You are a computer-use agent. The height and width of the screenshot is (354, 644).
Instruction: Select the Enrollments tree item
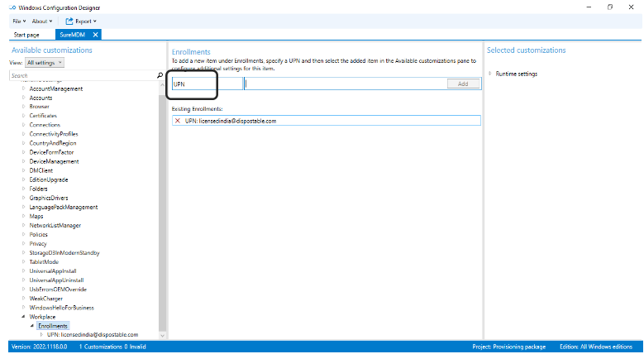pyautogui.click(x=53, y=326)
